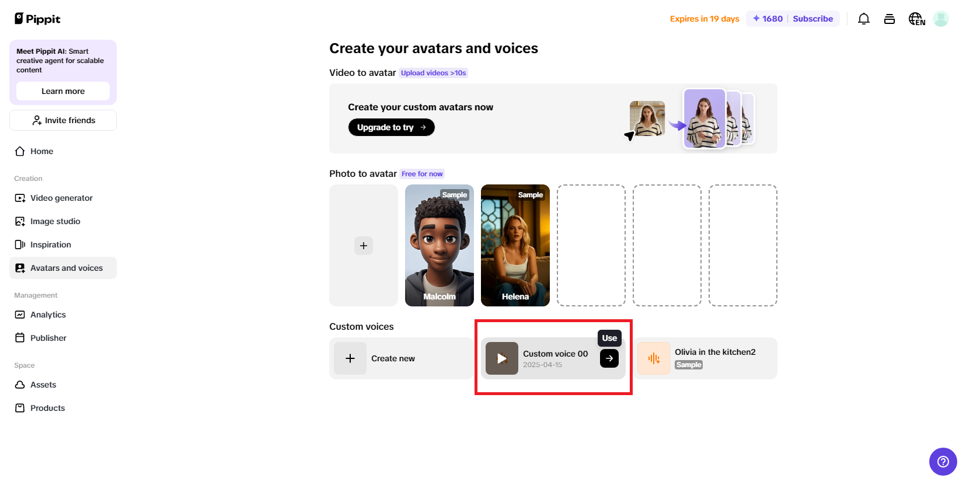Open the storage stack icon in header
The height and width of the screenshot is (492, 980).
pyautogui.click(x=890, y=19)
